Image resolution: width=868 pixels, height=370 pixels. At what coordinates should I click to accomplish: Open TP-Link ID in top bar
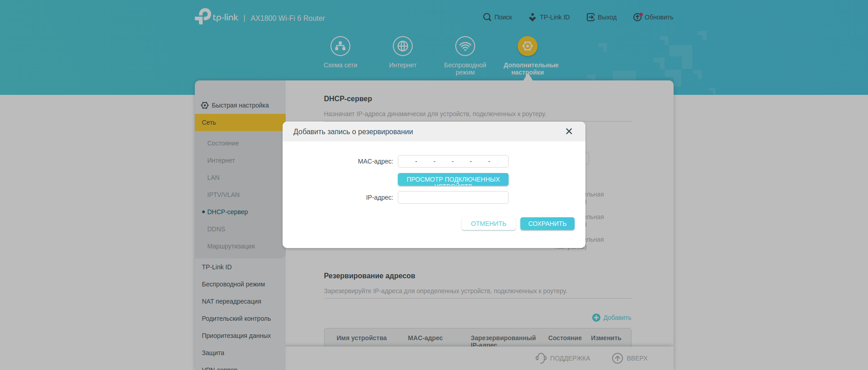coord(549,17)
